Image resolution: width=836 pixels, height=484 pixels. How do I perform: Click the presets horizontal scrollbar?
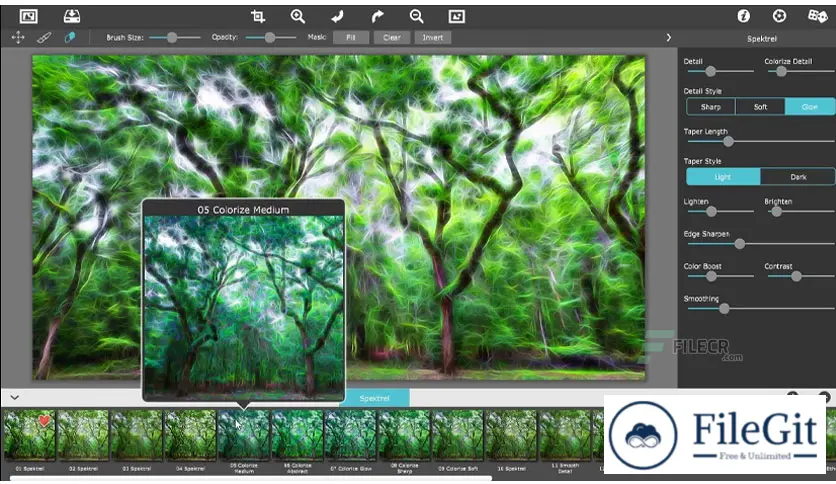click(x=251, y=478)
